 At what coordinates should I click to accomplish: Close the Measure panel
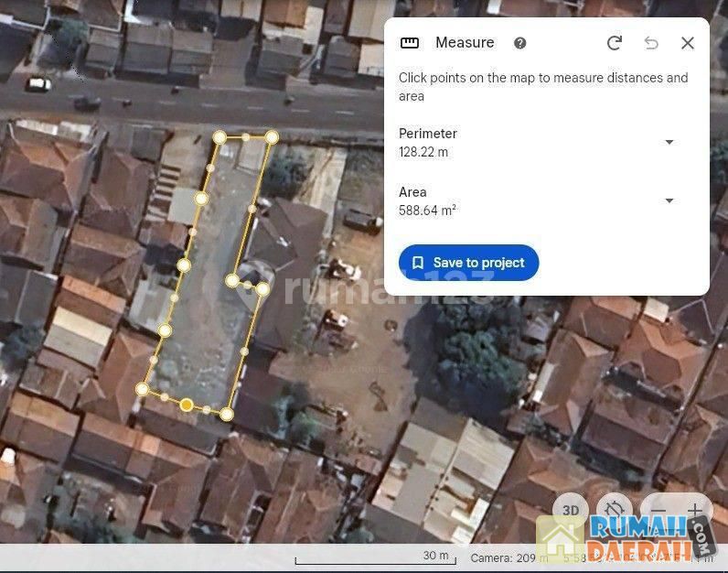pyautogui.click(x=688, y=43)
